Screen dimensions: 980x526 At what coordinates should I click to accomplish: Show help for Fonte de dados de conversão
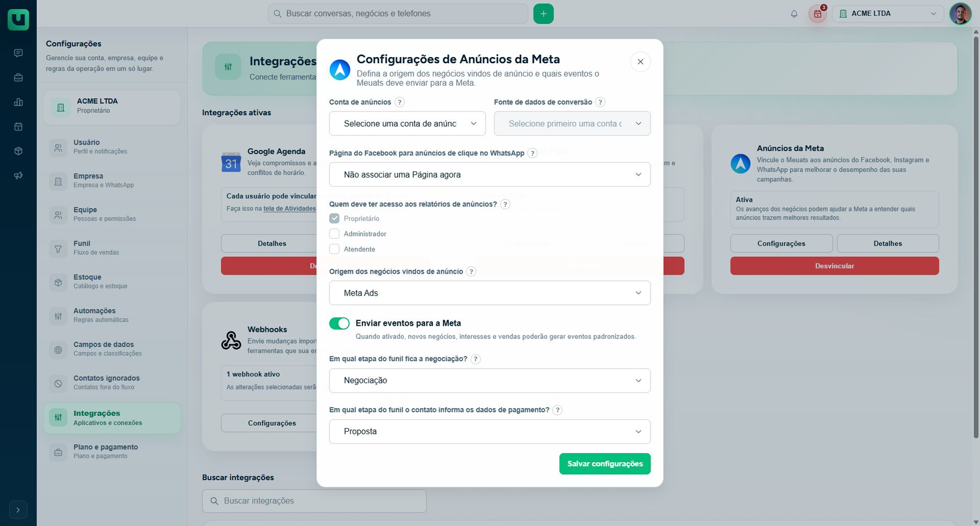tap(600, 102)
